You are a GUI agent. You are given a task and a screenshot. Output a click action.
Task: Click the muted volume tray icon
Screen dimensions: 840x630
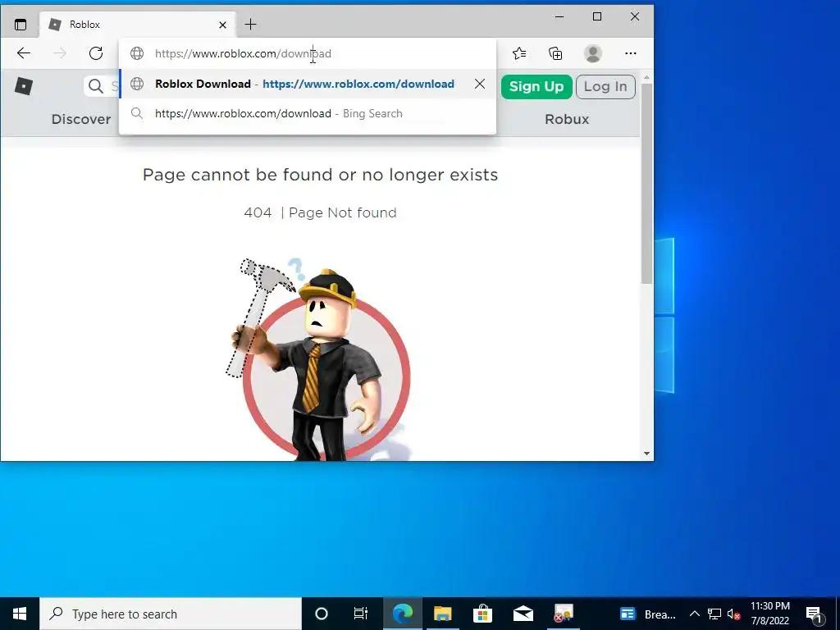tap(734, 614)
